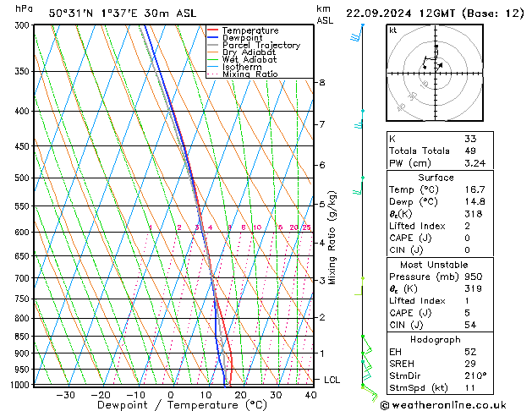This screenshot has width=532, height=411.
Task: Click the Wet Adiabat legend label
Action: pos(250,59)
